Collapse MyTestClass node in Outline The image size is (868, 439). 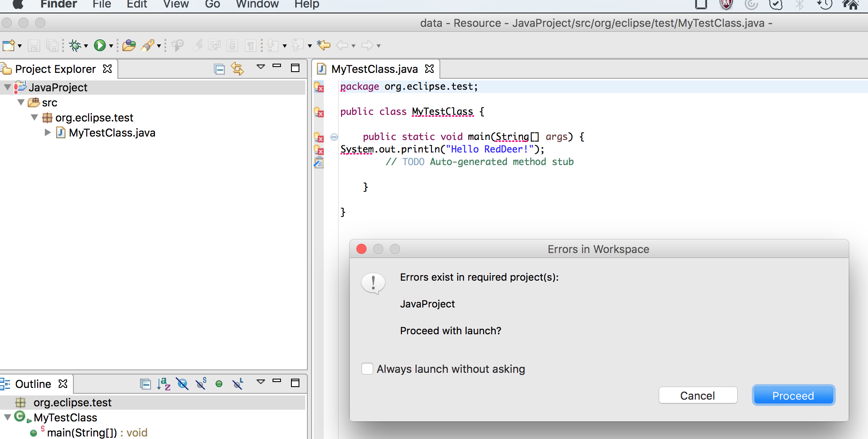(x=7, y=417)
